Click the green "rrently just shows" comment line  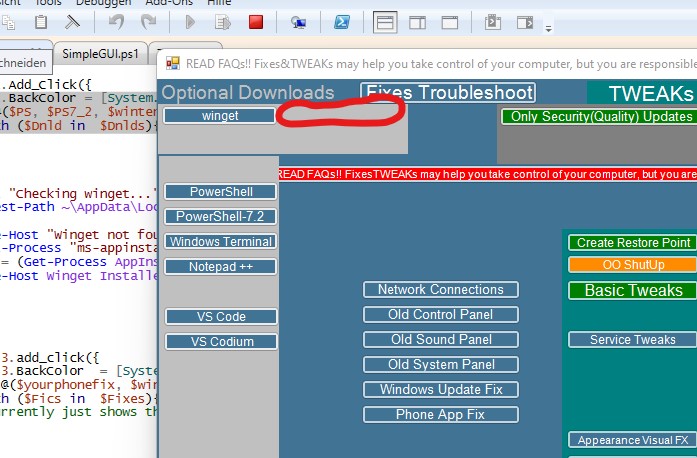[x=78, y=412]
